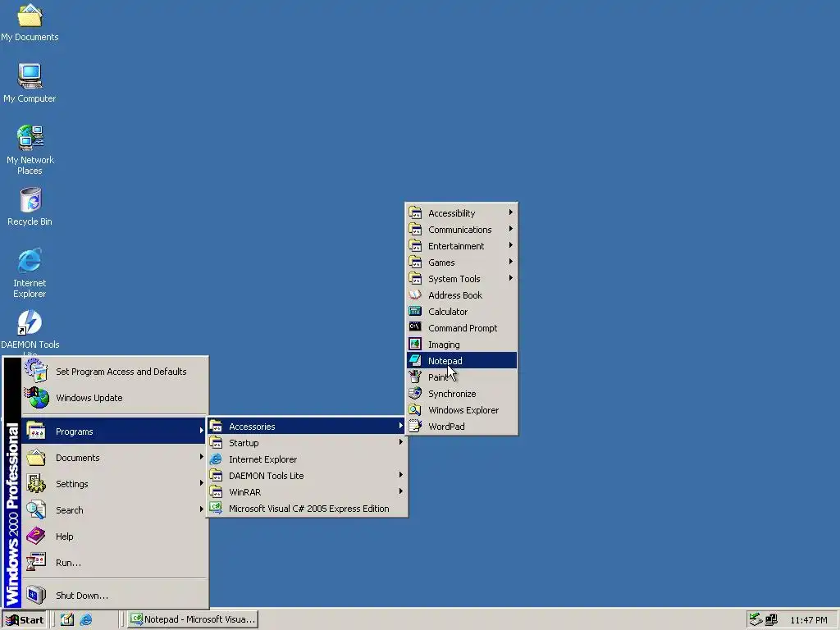
Task: Select My Computer desktop icon
Action: coord(30,76)
